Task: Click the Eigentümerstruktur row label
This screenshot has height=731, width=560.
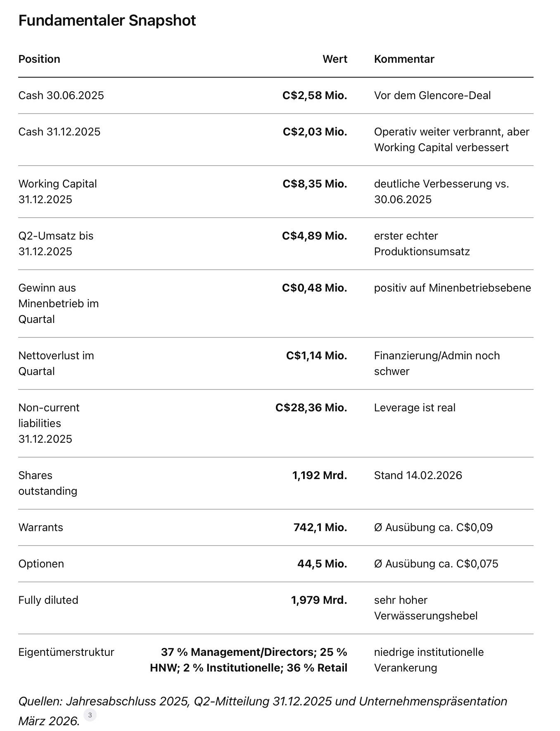Action: [x=66, y=652]
